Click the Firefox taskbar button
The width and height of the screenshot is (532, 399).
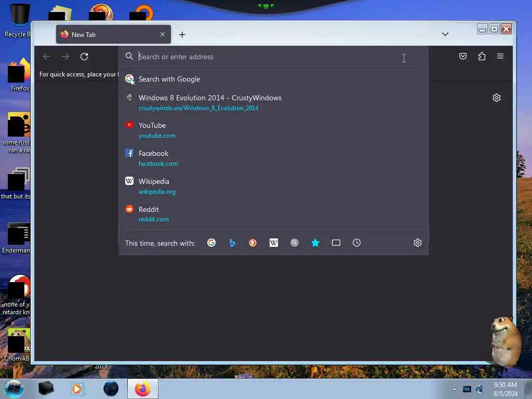point(143,389)
